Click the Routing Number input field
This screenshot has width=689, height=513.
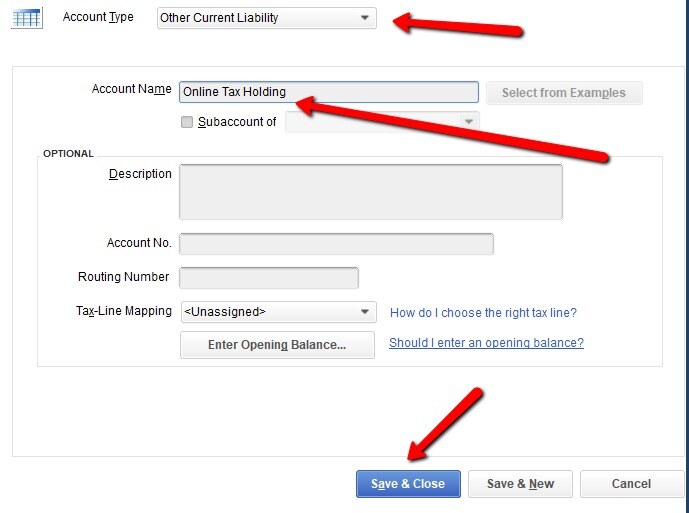tap(269, 278)
